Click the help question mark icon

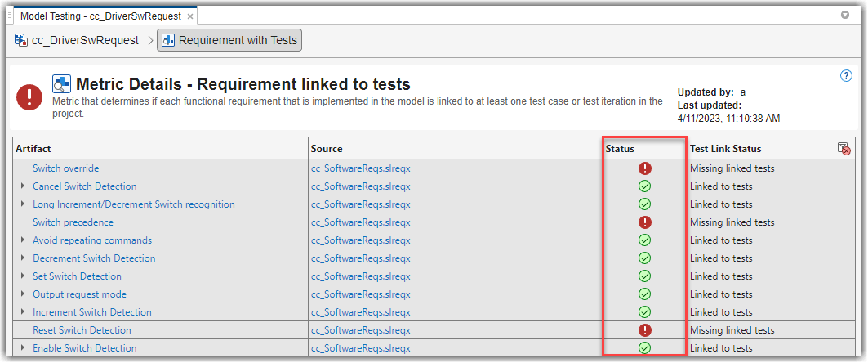(846, 76)
